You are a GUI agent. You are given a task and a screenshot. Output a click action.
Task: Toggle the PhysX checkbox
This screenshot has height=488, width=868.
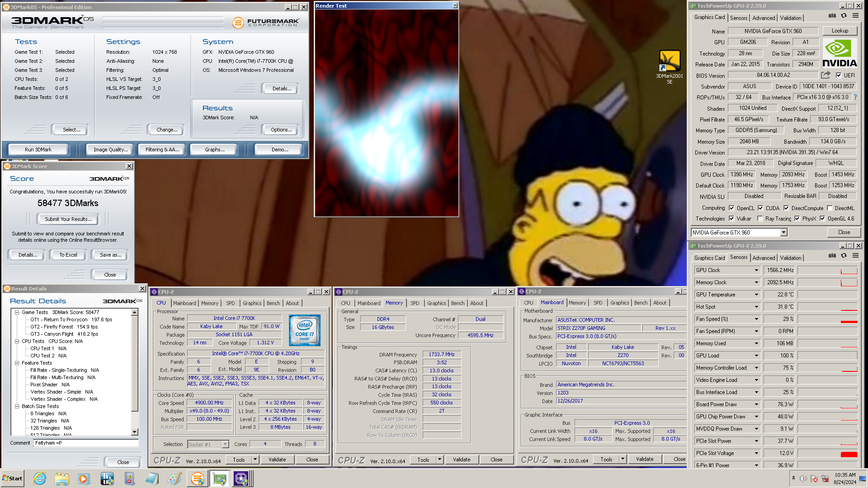[797, 219]
